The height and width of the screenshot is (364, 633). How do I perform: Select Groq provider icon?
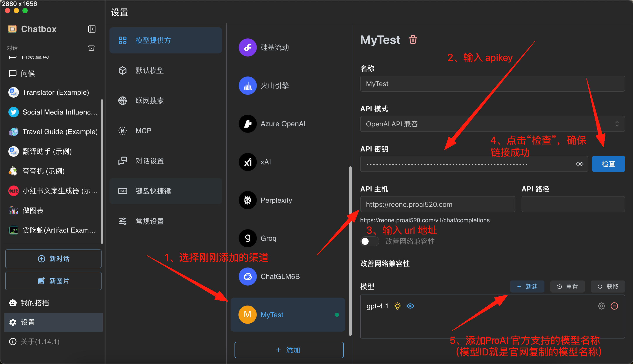[248, 238]
